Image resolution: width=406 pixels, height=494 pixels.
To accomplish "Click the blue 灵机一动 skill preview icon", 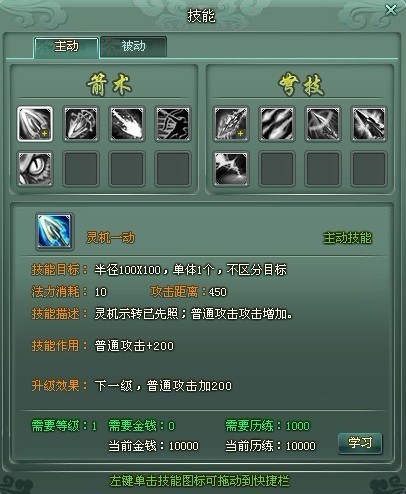I will (54, 232).
